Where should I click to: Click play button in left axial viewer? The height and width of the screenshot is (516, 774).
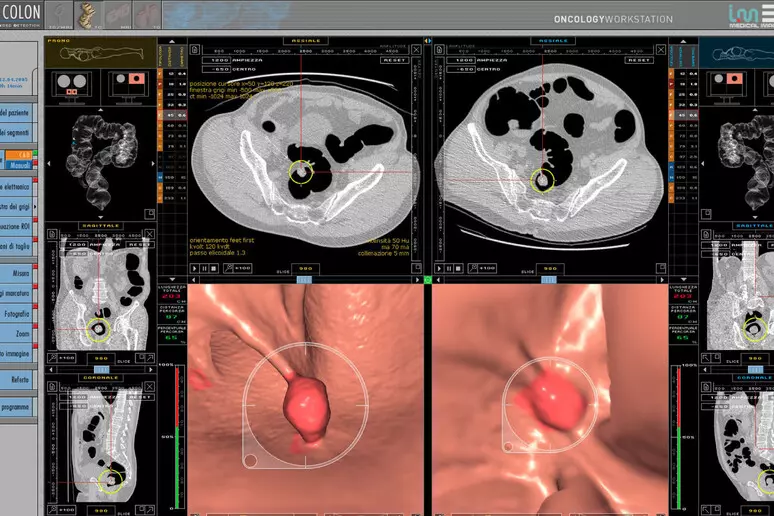pos(194,268)
